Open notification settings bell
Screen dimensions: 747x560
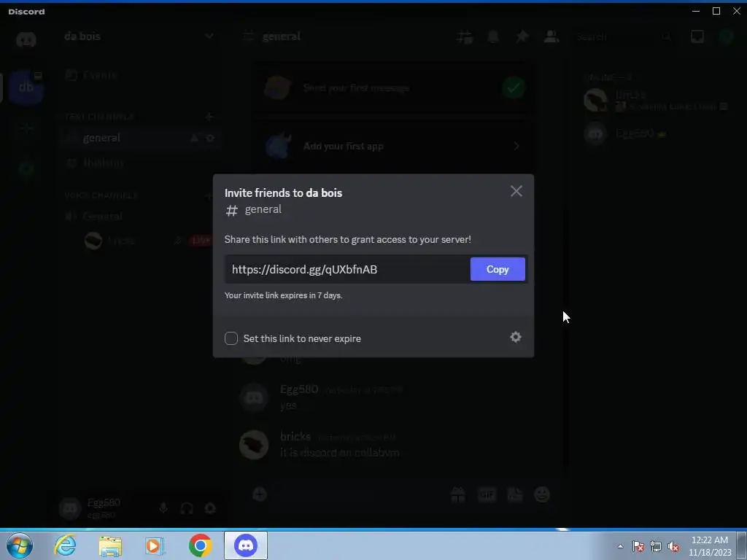click(493, 36)
